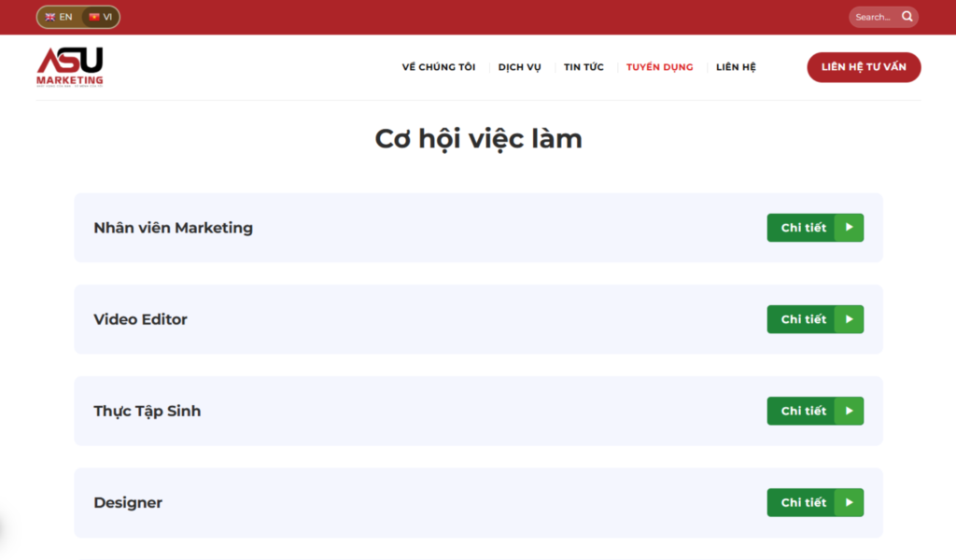Click the search magnifier icon

point(907,17)
